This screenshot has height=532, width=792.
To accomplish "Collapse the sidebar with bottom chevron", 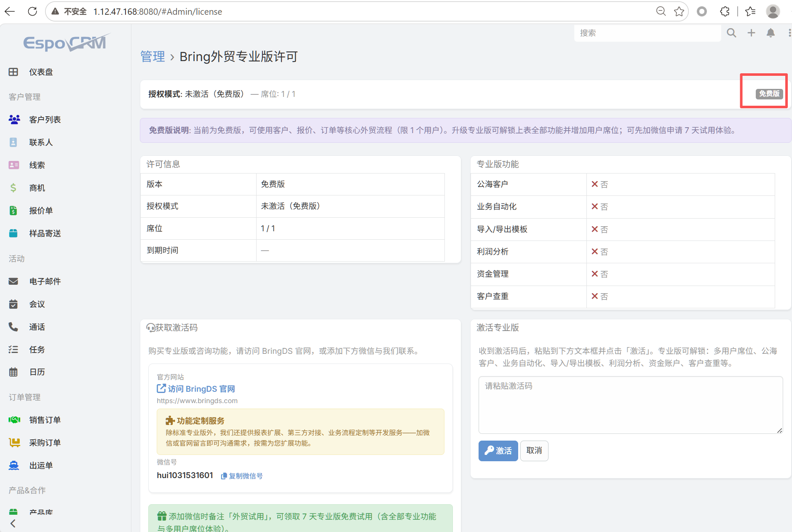I will (13, 524).
